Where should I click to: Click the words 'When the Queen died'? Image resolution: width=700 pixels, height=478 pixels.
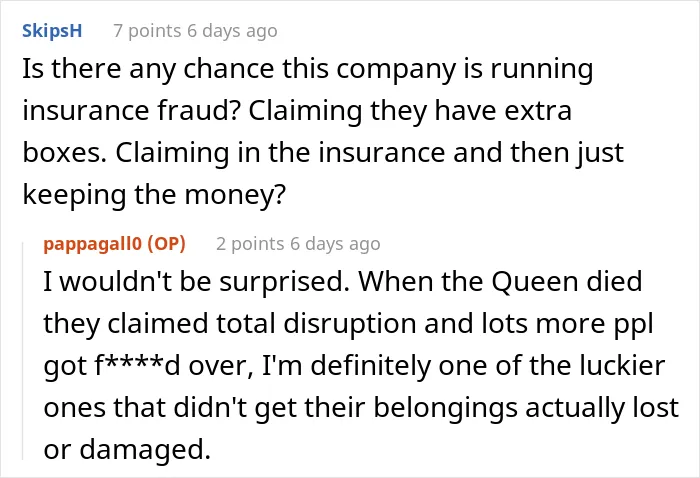[500, 282]
